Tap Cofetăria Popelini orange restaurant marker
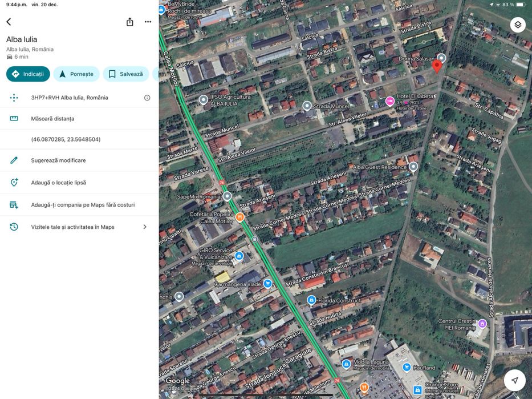This screenshot has height=399, width=532. pyautogui.click(x=239, y=217)
